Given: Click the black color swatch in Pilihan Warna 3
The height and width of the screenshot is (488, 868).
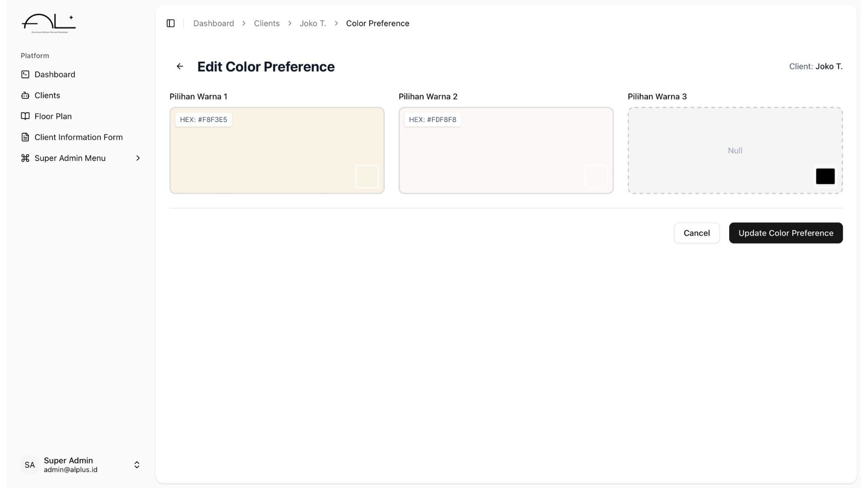Looking at the screenshot, I should coord(825,176).
